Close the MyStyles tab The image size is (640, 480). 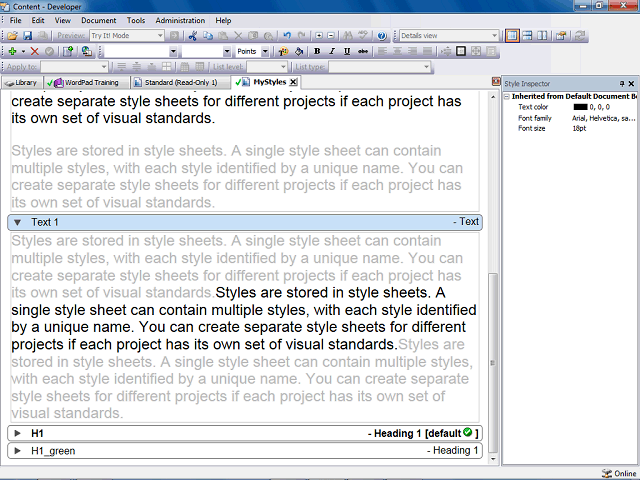pos(293,82)
